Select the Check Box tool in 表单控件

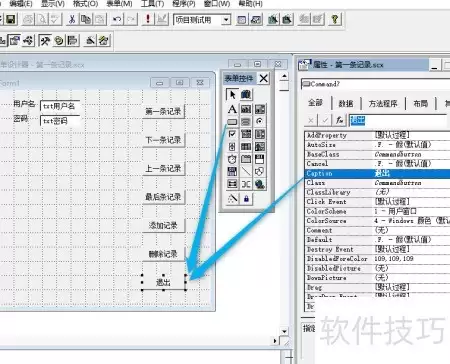pos(232,134)
